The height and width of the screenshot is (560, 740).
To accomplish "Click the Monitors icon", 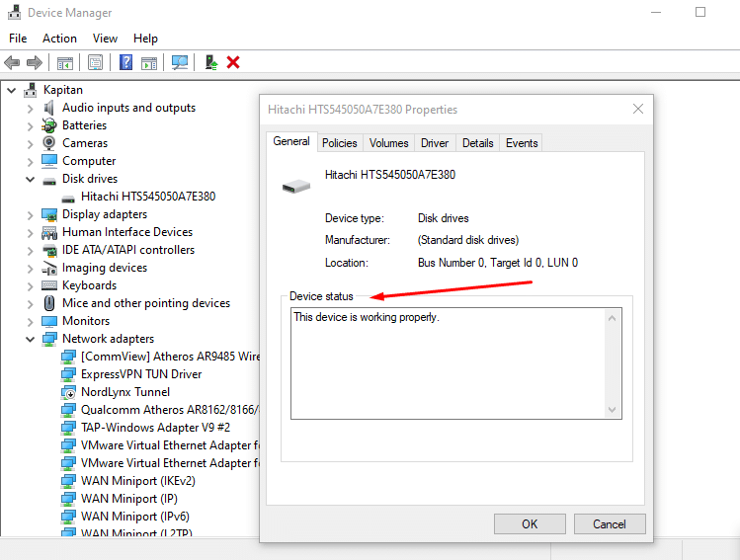I will tap(49, 321).
